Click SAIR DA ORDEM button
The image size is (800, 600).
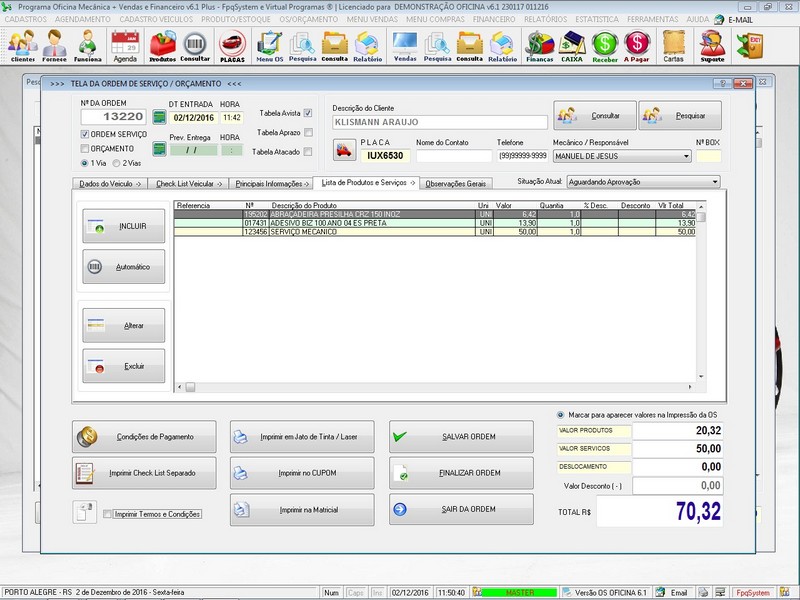(461, 509)
